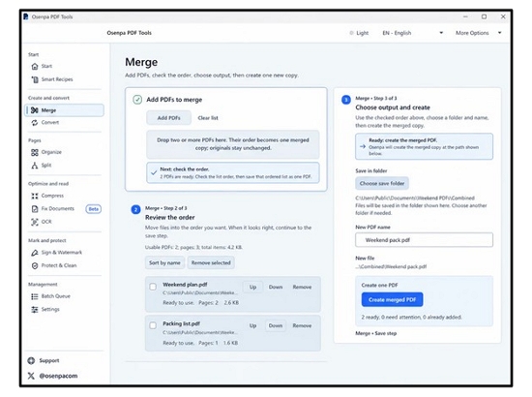Viewport: 532px width, 397px height.
Task: Open the Fix Documents icon
Action: (x=35, y=209)
